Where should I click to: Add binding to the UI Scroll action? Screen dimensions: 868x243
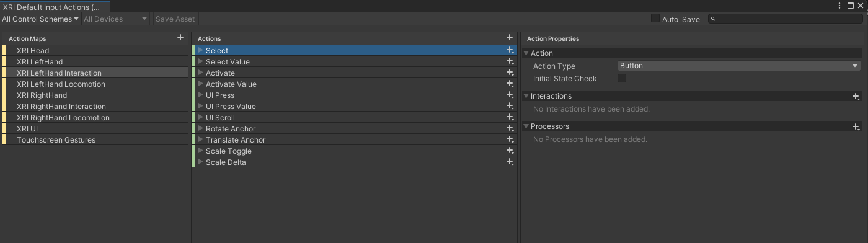pos(510,117)
